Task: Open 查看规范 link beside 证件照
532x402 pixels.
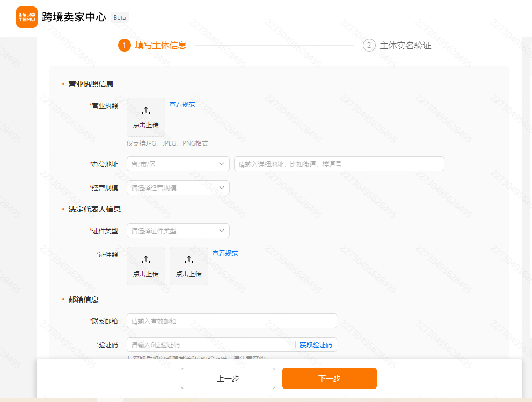Action: tap(225, 253)
